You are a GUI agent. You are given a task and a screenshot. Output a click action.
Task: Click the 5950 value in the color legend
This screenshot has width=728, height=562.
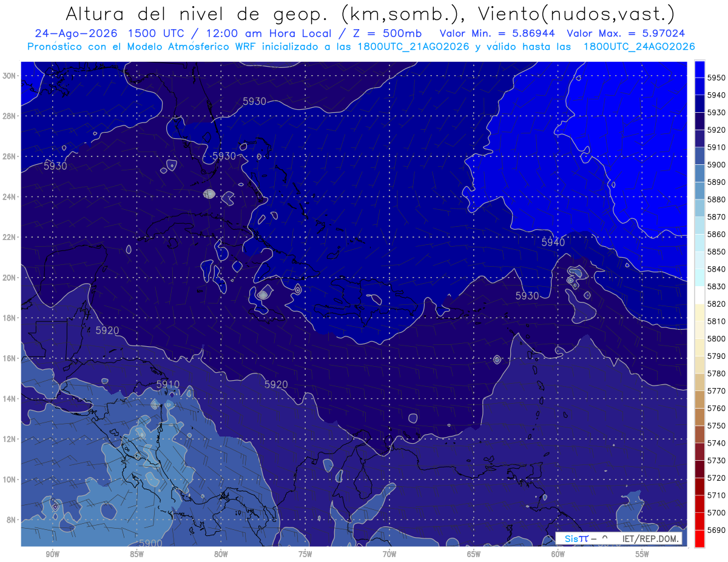point(716,78)
